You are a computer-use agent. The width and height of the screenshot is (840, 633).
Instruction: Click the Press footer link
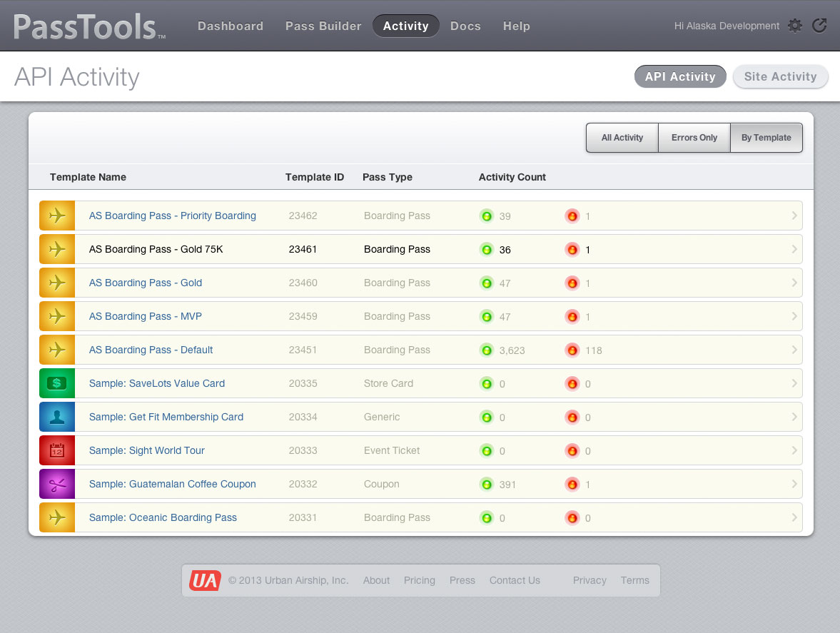pos(462,580)
